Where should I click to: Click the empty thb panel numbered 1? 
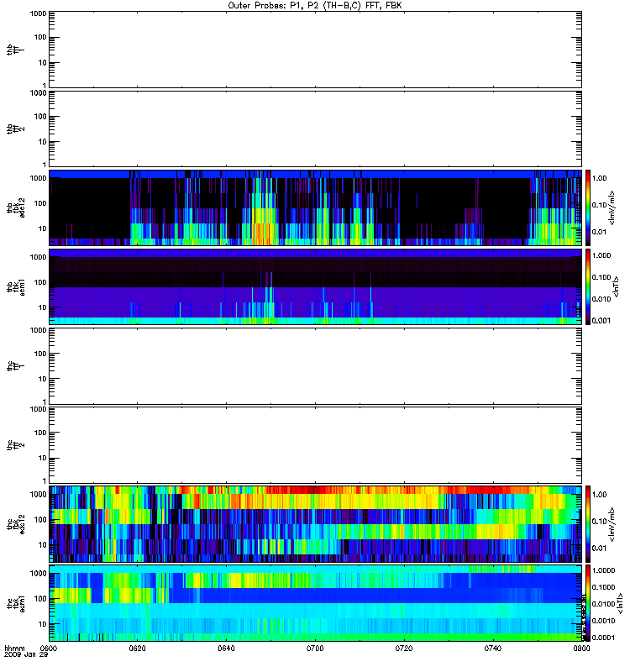pyautogui.click(x=315, y=50)
